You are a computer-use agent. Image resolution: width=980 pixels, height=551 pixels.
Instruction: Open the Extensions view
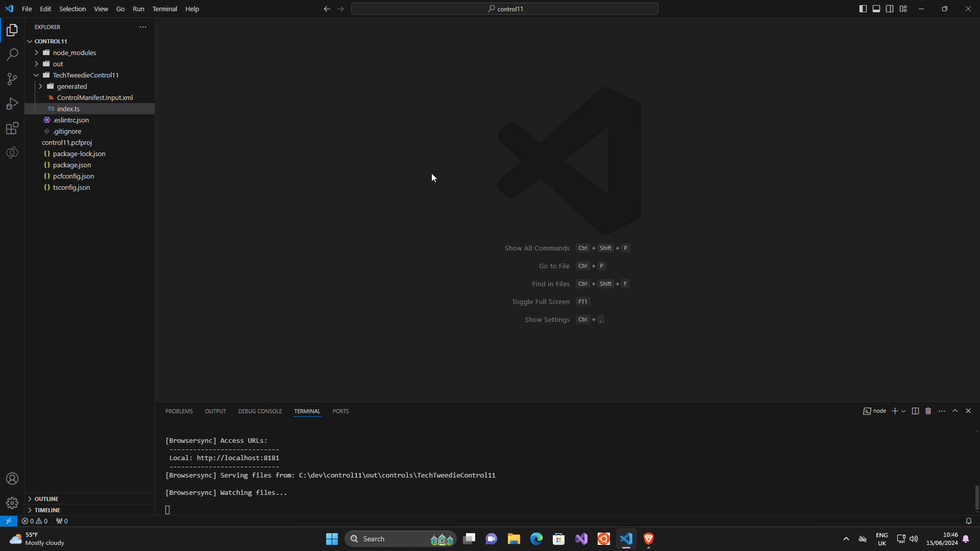[12, 128]
